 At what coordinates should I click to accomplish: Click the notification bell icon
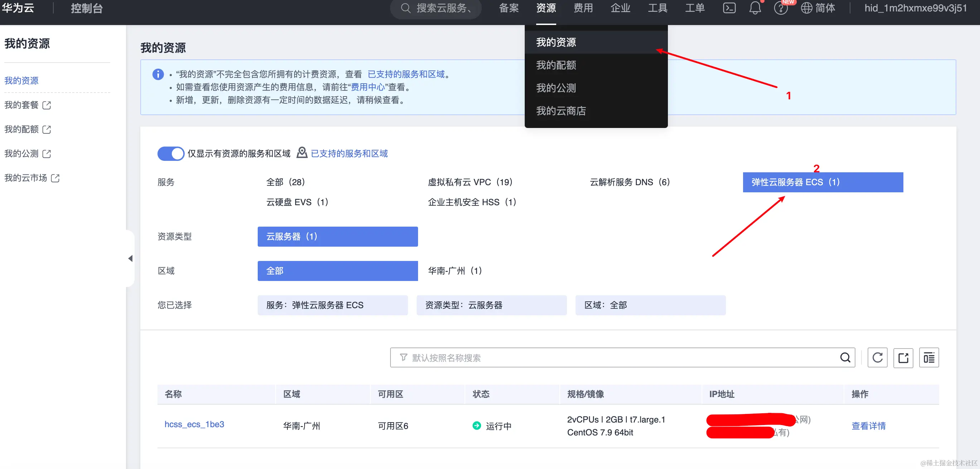pos(755,8)
